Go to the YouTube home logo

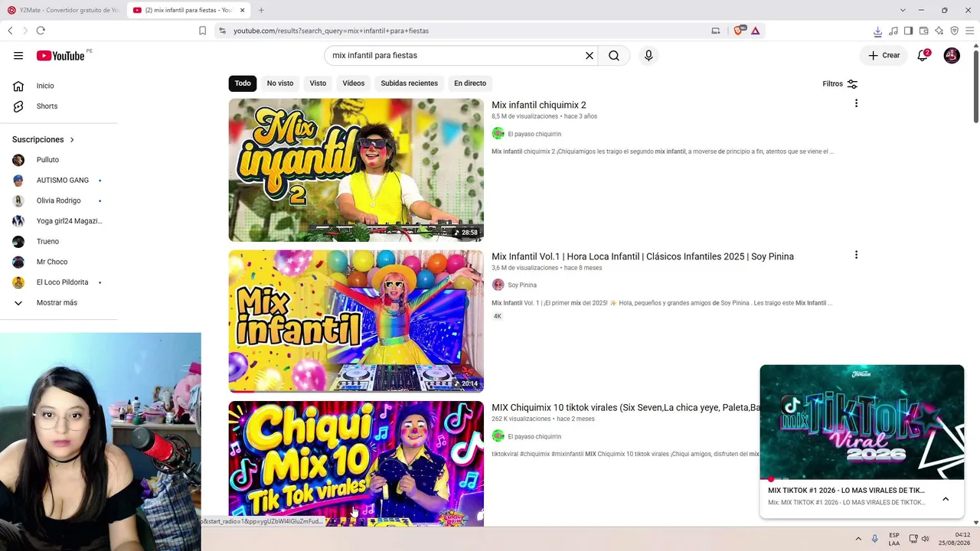(60, 56)
